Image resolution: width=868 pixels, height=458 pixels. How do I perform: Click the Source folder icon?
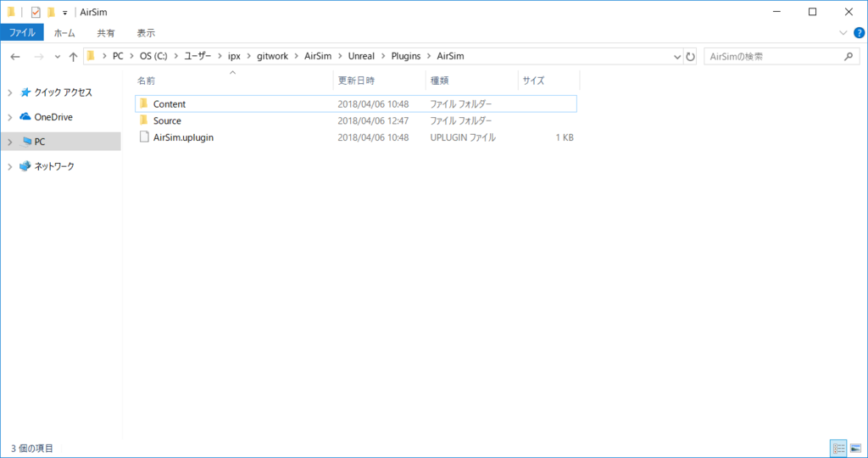click(144, 120)
